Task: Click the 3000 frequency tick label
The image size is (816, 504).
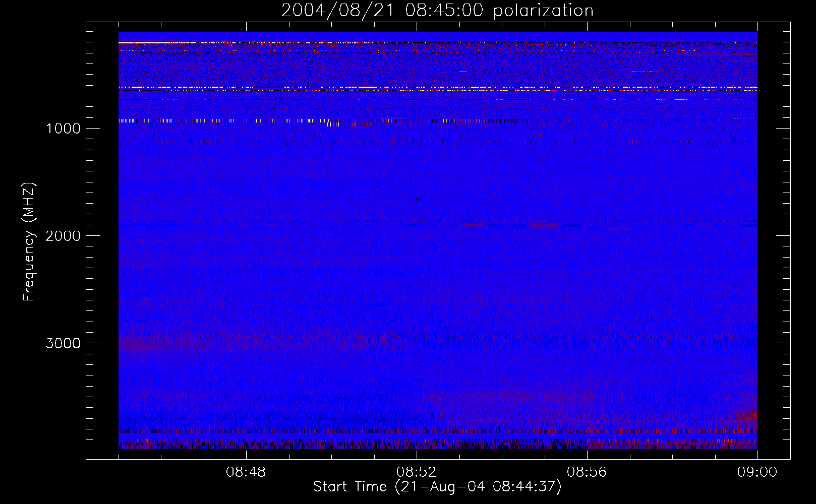Action: coord(63,343)
